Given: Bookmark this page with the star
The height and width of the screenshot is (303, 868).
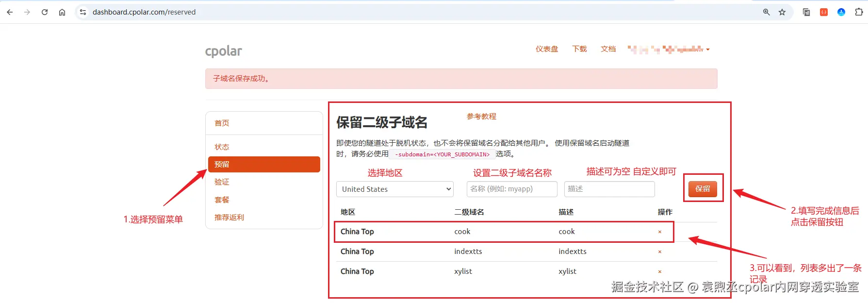Looking at the screenshot, I should (x=782, y=12).
